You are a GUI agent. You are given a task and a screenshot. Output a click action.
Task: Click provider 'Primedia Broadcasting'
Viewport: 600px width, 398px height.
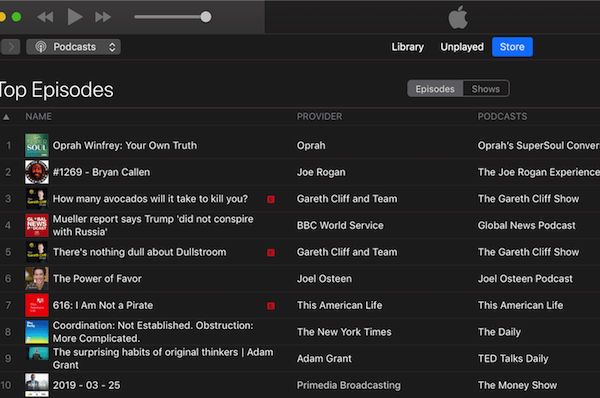click(349, 385)
